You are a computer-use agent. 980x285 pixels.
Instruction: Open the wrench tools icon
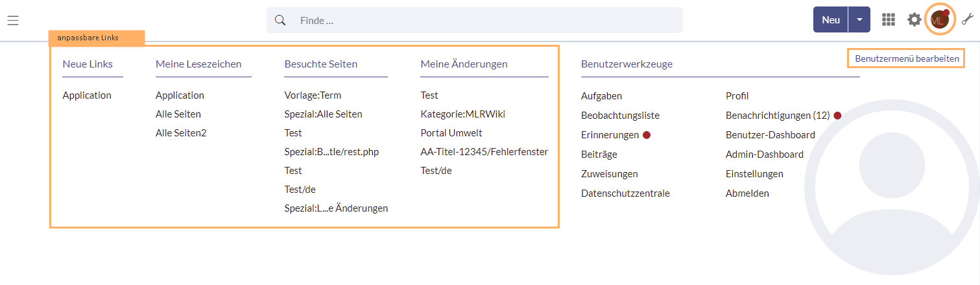(968, 20)
